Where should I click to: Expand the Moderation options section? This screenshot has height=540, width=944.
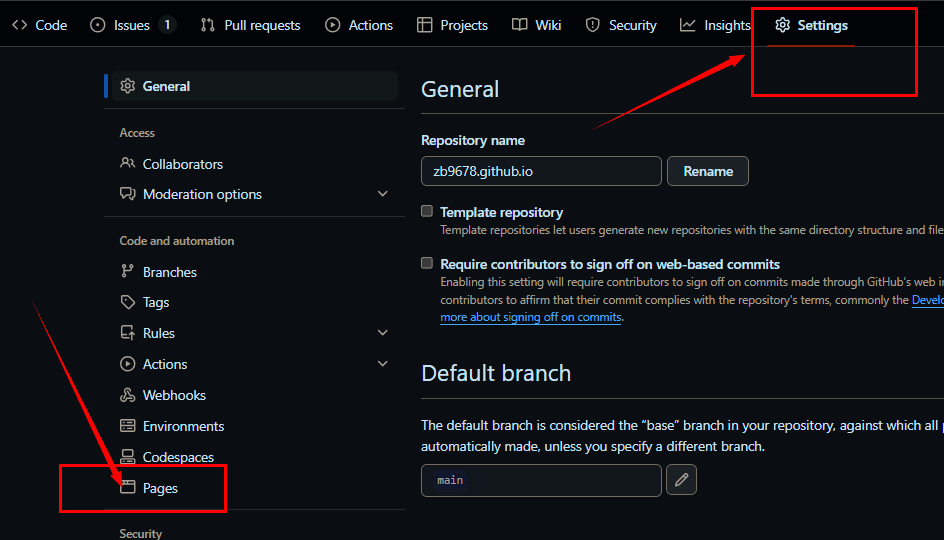click(382, 194)
